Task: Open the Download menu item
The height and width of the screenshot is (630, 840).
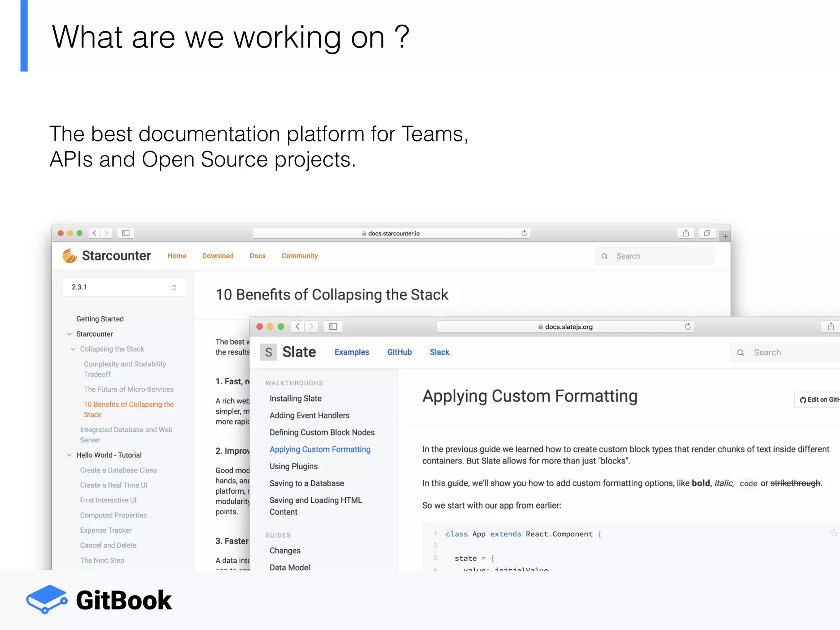Action: pos(218,256)
